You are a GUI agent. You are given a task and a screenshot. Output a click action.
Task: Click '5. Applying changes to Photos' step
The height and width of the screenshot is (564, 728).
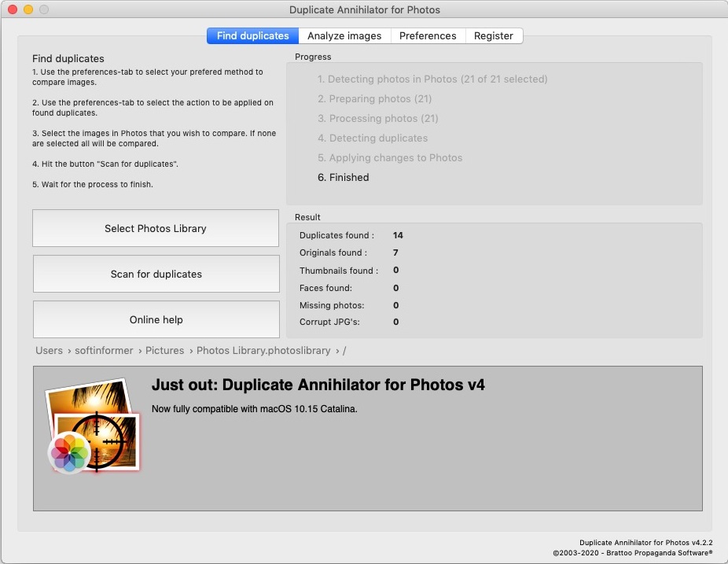[390, 158]
